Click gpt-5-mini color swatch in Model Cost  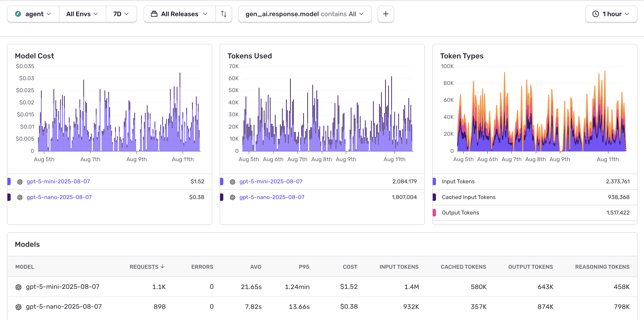(9, 181)
